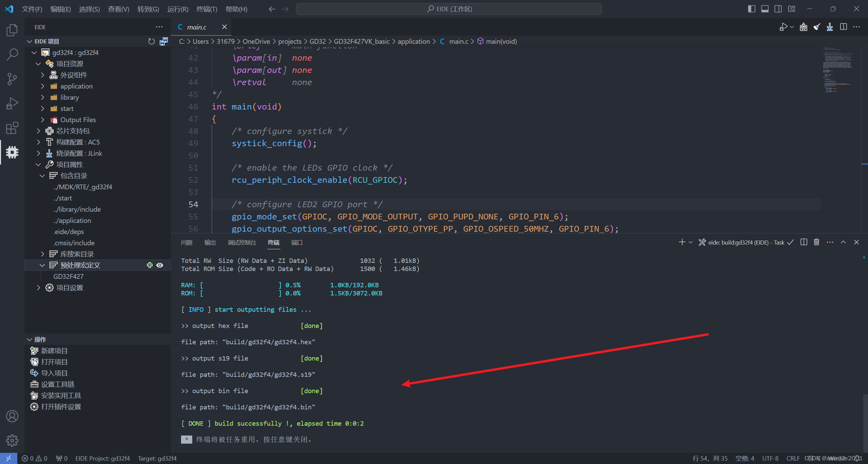Open the Search view in activity bar
The width and height of the screenshot is (868, 464).
point(12,55)
